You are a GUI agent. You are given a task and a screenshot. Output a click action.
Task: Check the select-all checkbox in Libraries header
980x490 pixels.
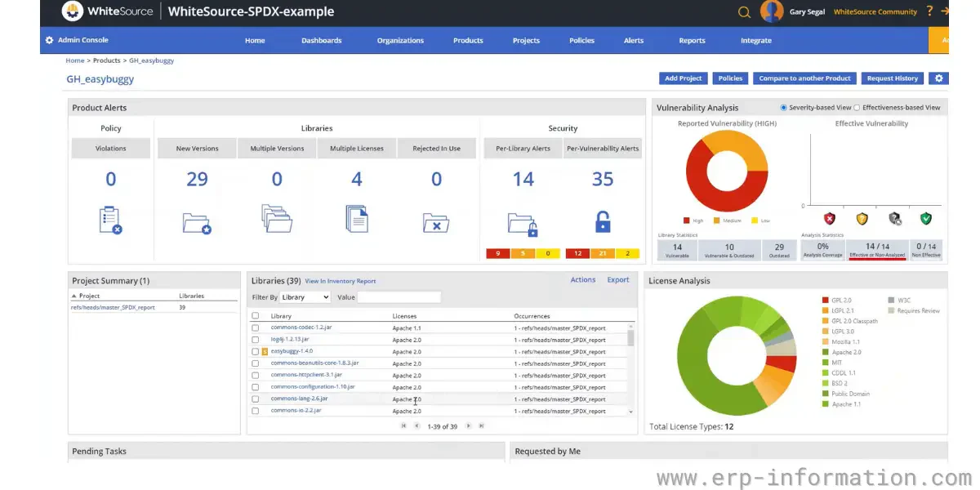tap(255, 316)
